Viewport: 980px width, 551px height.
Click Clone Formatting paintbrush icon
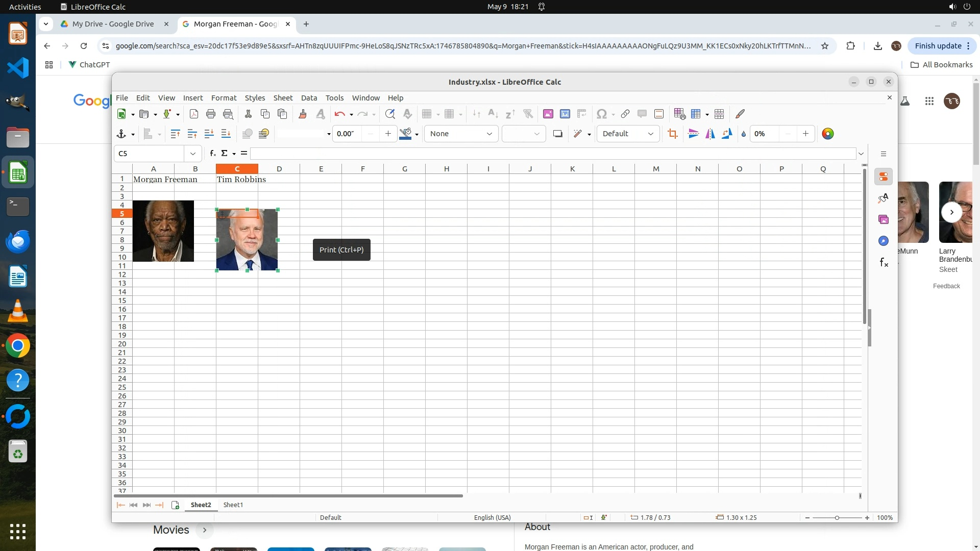[303, 114]
